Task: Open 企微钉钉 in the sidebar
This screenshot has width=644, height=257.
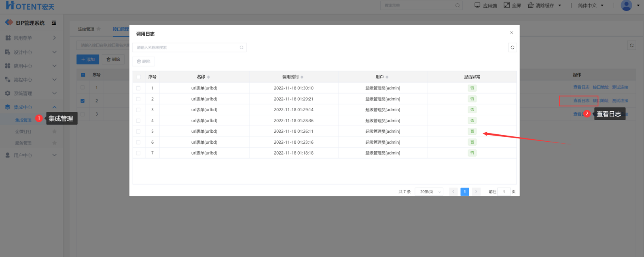Action: [x=23, y=132]
